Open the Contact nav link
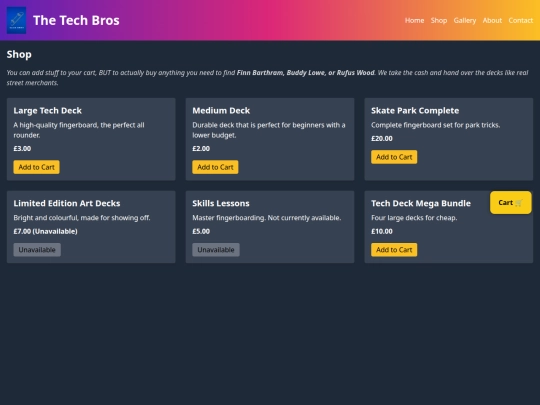Screen dimensions: 540x405 (x=521, y=20)
